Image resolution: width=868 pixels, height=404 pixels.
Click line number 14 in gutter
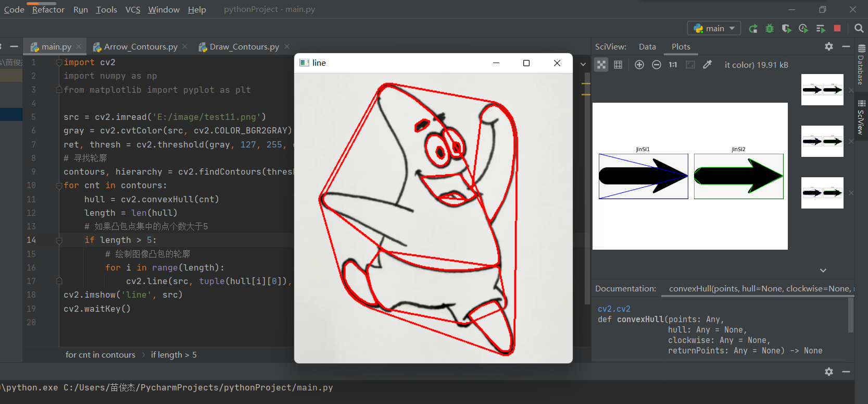coord(31,240)
